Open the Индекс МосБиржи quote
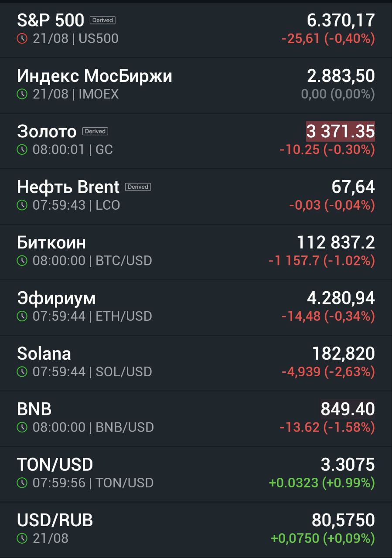Screen dimensions: 392x558 coord(196,85)
